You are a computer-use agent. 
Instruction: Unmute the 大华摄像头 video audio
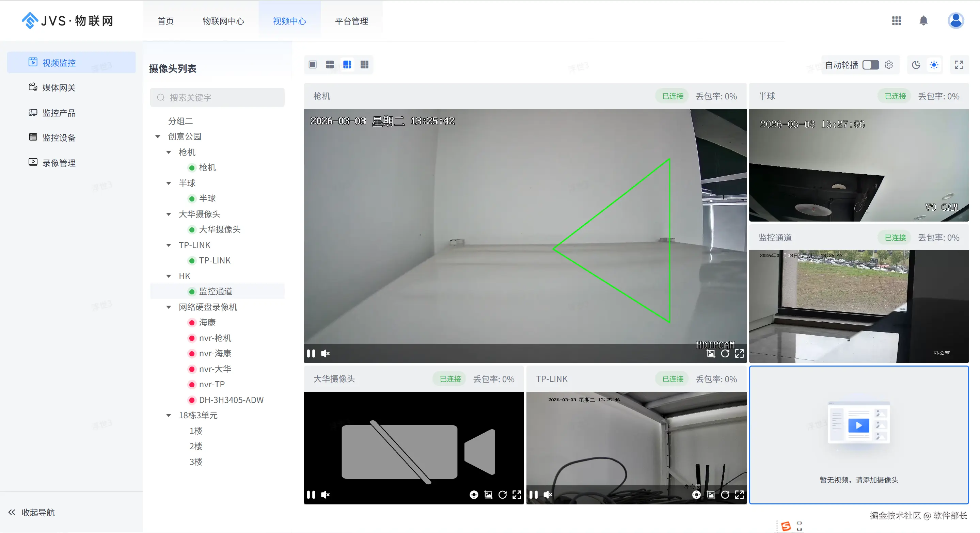[325, 495]
